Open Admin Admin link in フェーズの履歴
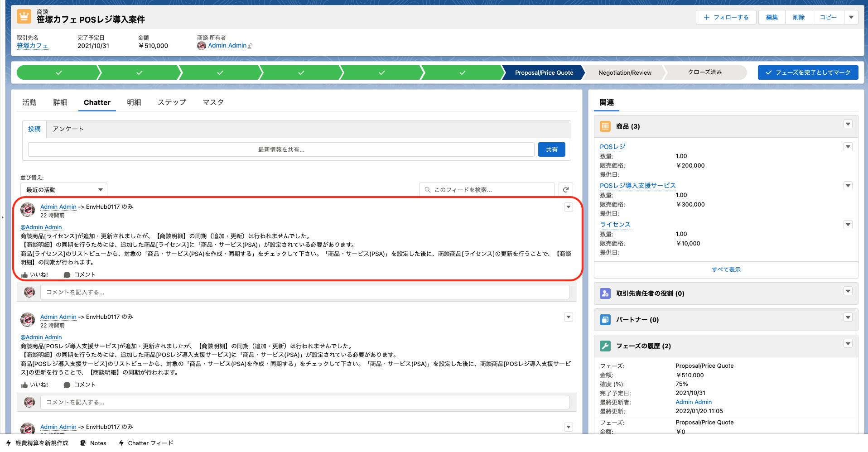Viewport: 868px width, 452px height. 694,402
